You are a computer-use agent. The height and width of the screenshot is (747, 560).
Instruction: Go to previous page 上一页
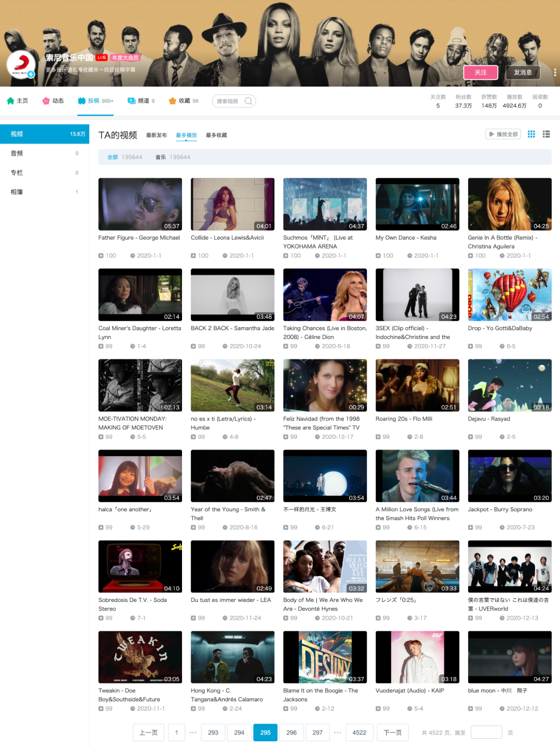click(149, 732)
